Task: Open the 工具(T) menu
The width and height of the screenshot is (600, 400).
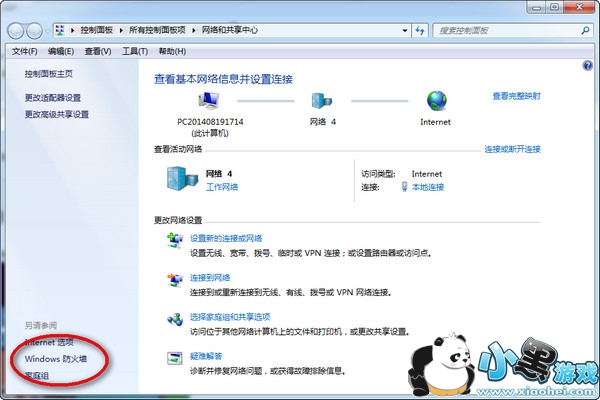Action: coord(134,51)
